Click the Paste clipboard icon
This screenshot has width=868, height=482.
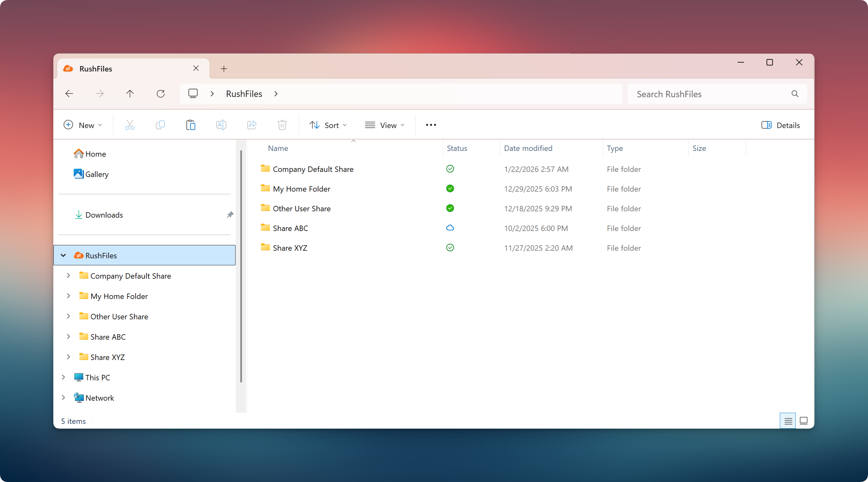point(191,125)
